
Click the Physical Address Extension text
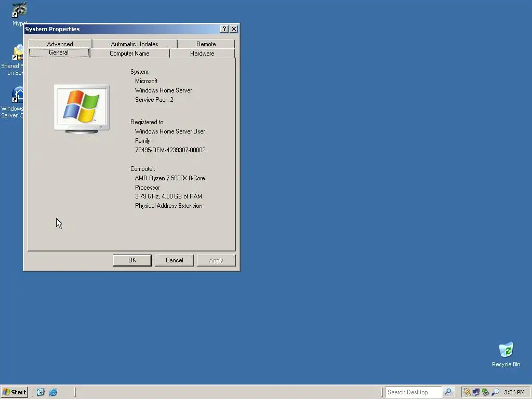[169, 206]
